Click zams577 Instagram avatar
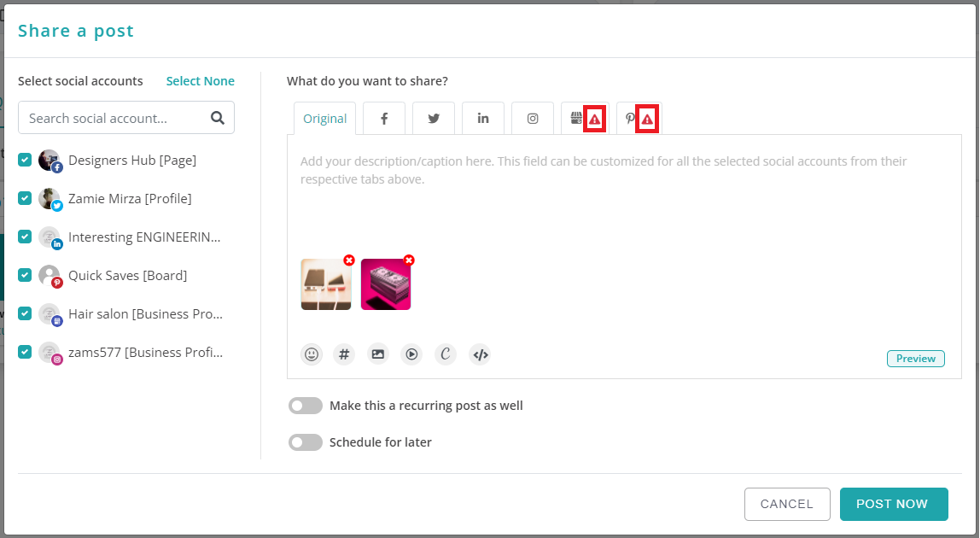980x538 pixels. coord(50,353)
